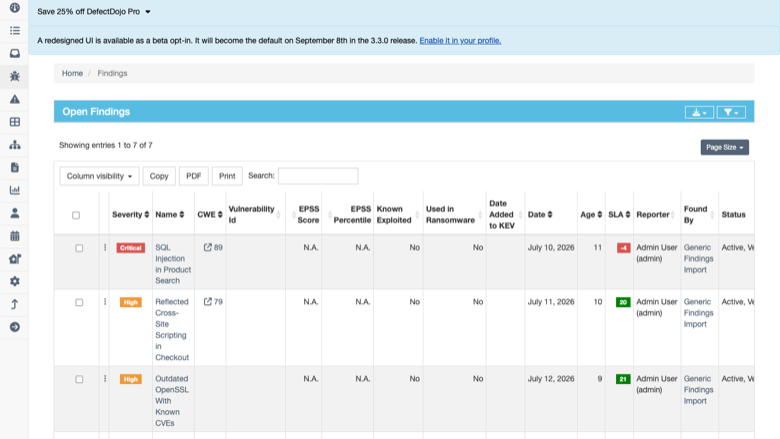Sort findings by Severity column header
Screen dimensions: 780x439
click(x=130, y=214)
